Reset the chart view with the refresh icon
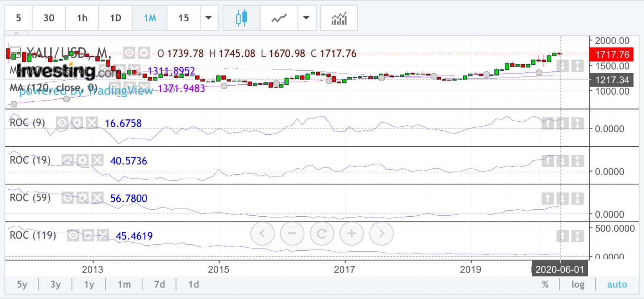This screenshot has height=299, width=644. pyautogui.click(x=322, y=233)
